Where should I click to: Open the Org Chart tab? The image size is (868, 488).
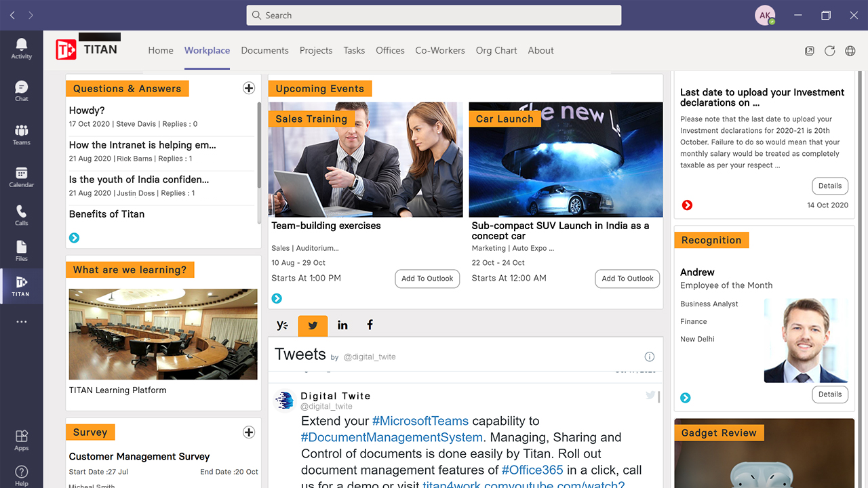pyautogui.click(x=496, y=50)
